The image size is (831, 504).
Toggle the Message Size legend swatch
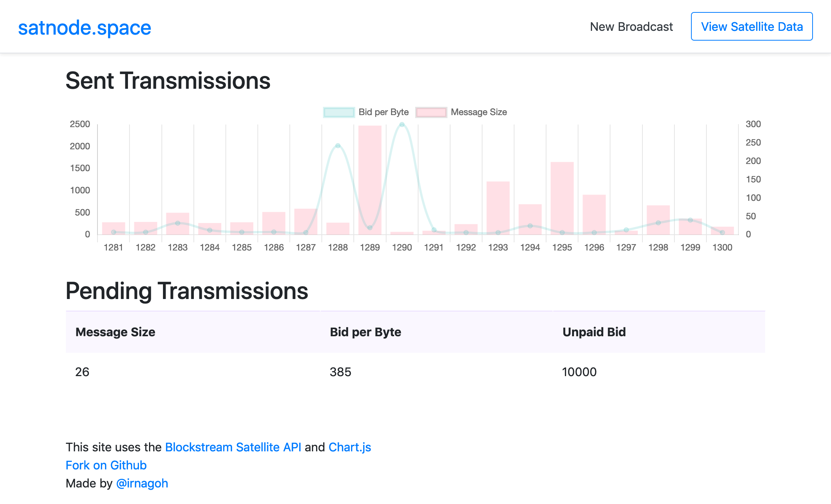431,112
